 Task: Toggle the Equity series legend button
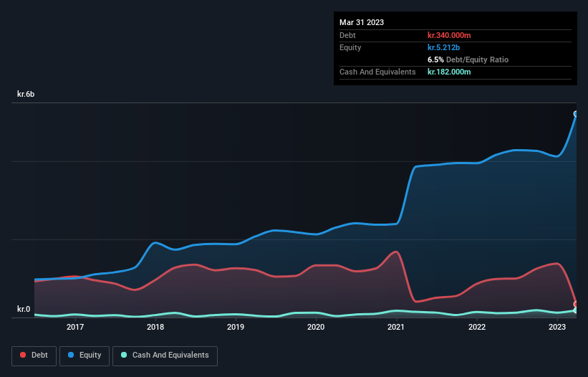click(x=85, y=355)
